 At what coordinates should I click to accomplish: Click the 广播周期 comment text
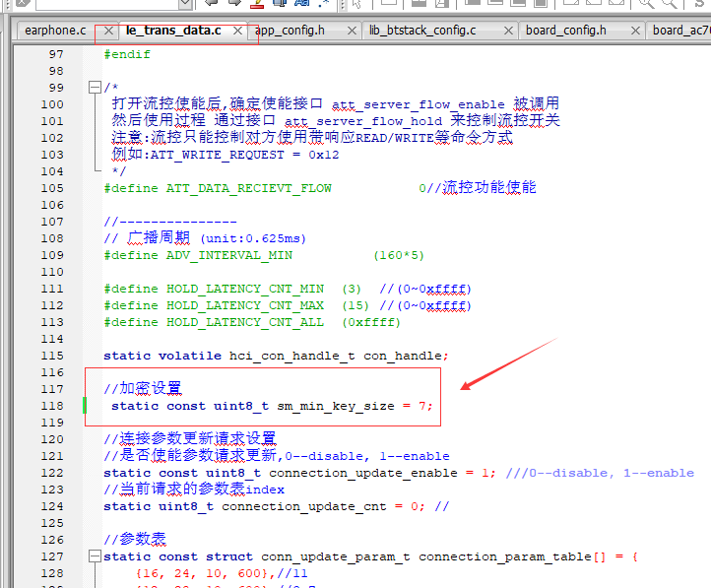[x=159, y=237]
